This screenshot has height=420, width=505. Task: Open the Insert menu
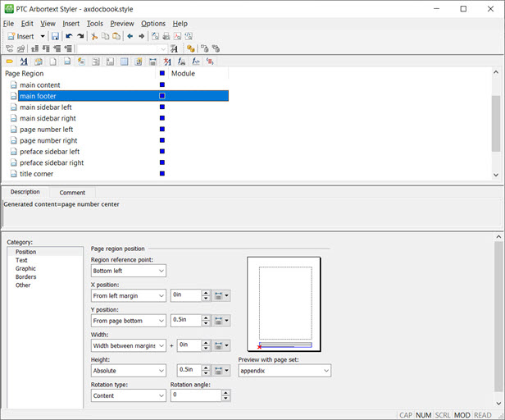[71, 24]
